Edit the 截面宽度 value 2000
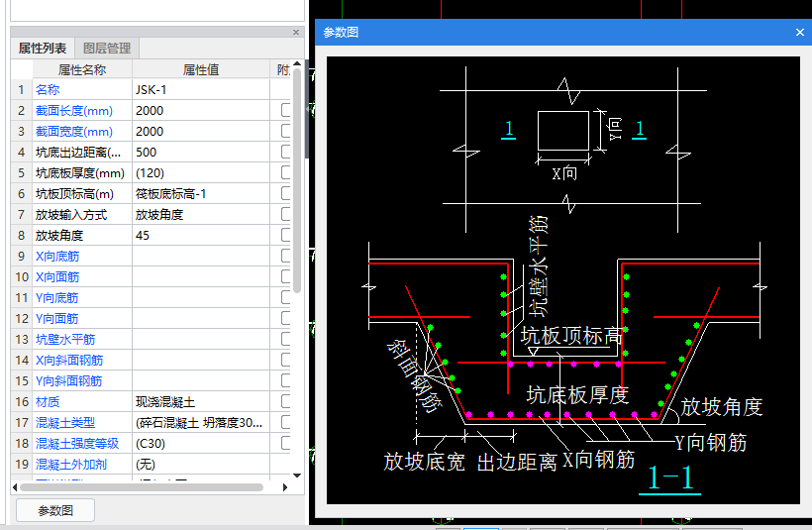Viewport: 812px width, 530px height. click(x=201, y=131)
